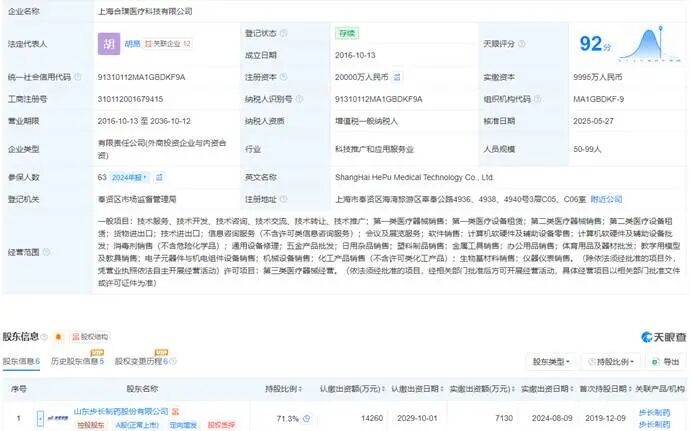Sort by 实缴出资日期 column header
Image resolution: width=691 pixels, height=431 pixels.
pos(547,389)
